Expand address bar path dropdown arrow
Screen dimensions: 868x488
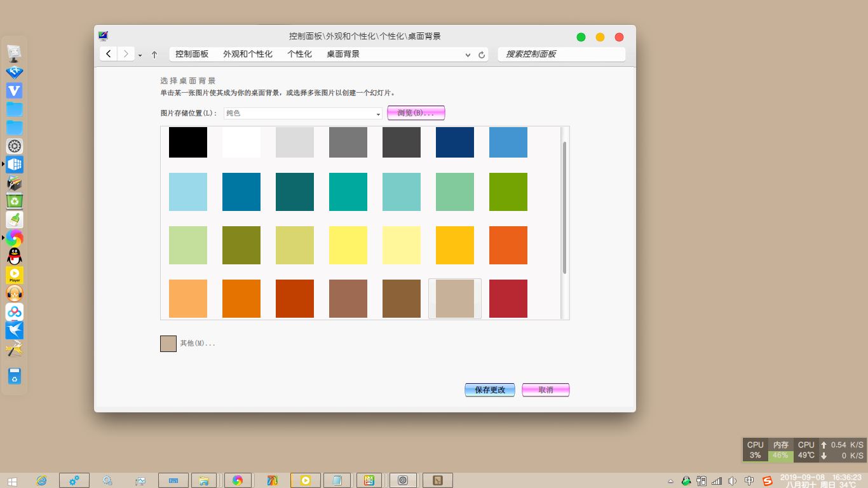(x=468, y=55)
